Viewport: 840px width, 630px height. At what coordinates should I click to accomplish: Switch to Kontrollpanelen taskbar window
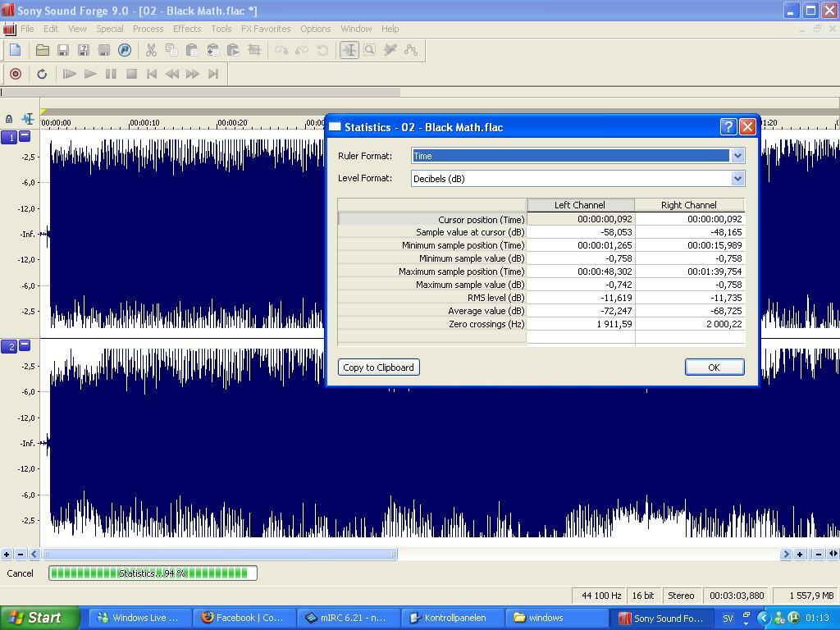pyautogui.click(x=452, y=618)
